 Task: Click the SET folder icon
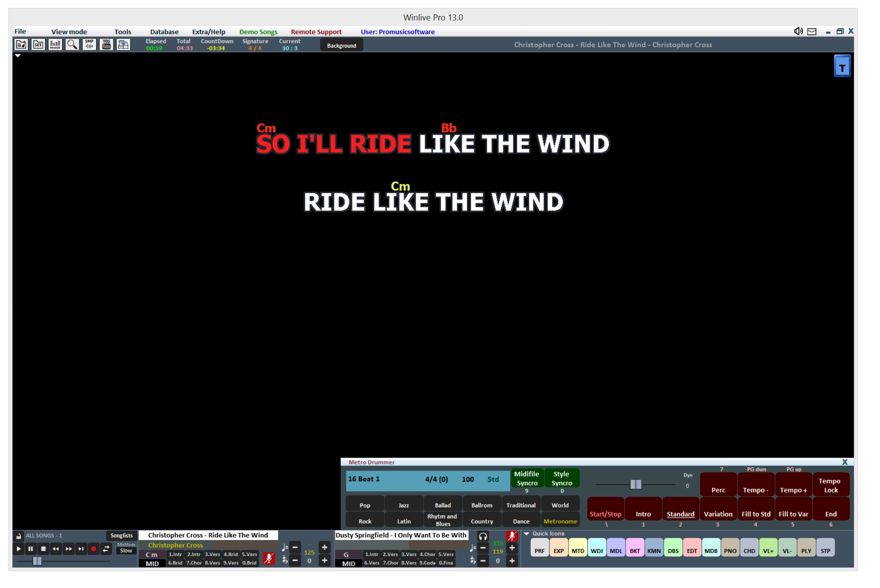pyautogui.click(x=38, y=44)
